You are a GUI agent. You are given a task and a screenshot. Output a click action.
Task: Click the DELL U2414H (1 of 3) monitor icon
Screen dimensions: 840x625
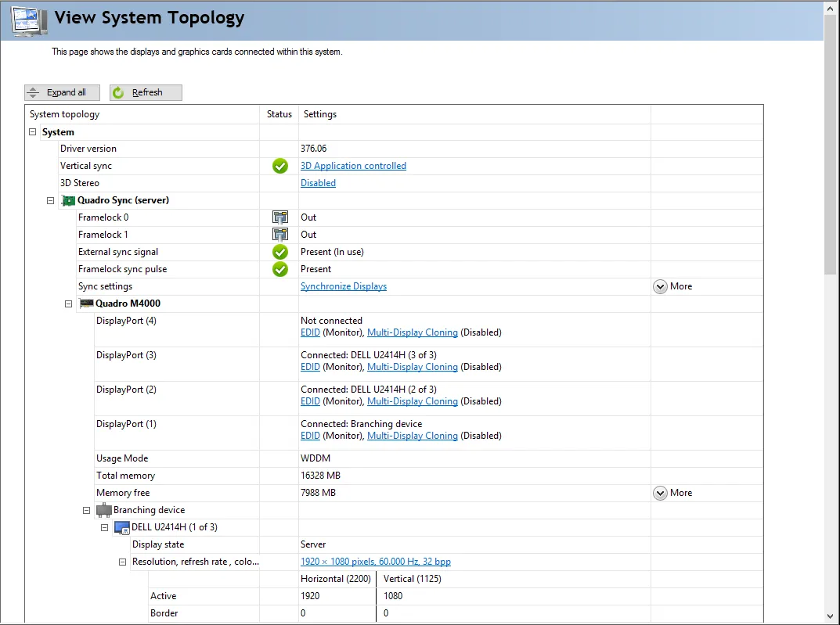tap(121, 527)
